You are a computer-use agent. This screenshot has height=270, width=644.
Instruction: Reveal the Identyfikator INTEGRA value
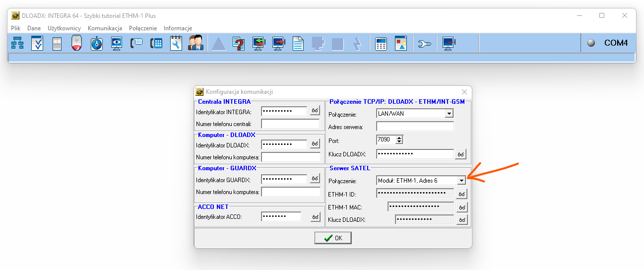point(315,111)
